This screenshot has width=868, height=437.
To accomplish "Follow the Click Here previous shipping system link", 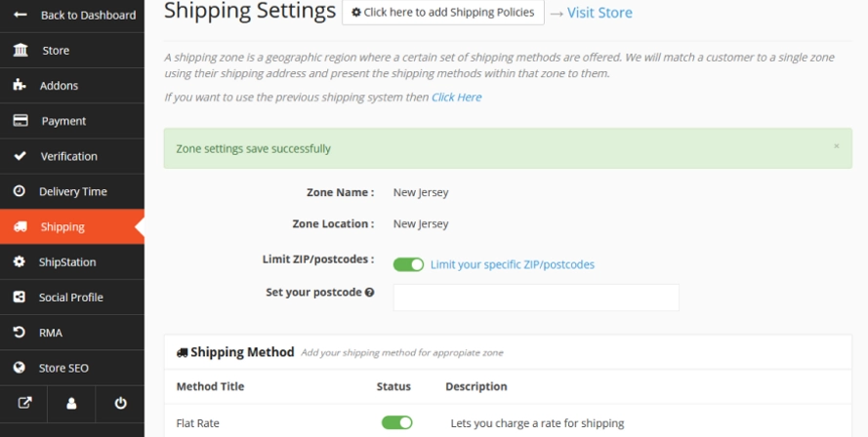I will (457, 97).
